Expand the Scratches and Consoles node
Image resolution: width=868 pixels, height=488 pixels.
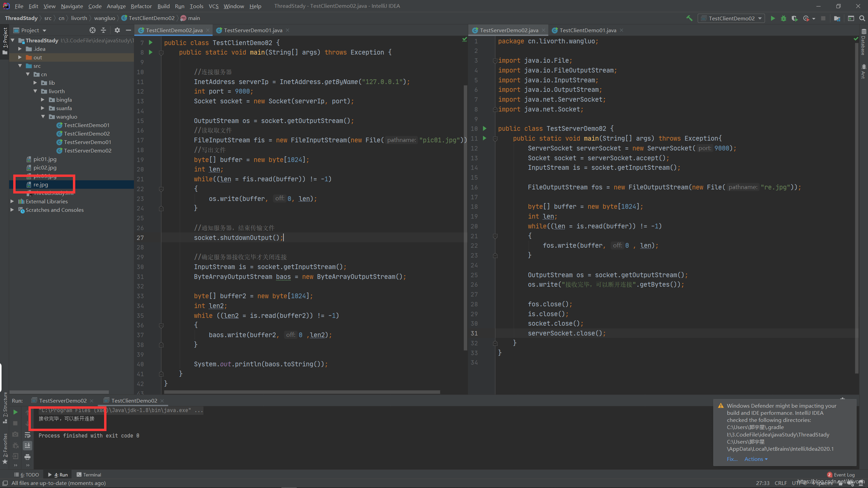13,210
